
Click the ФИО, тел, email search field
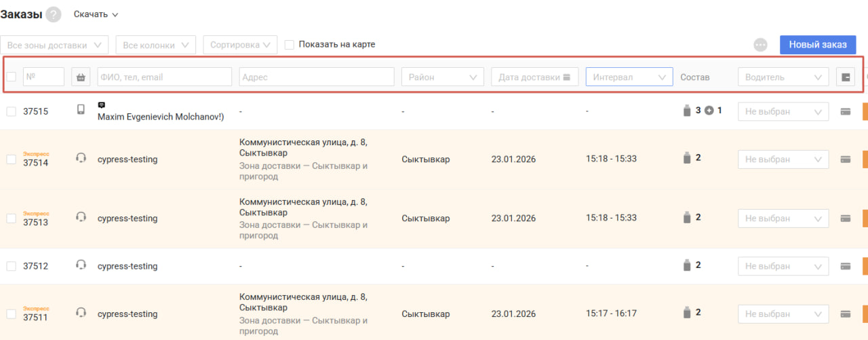[164, 77]
